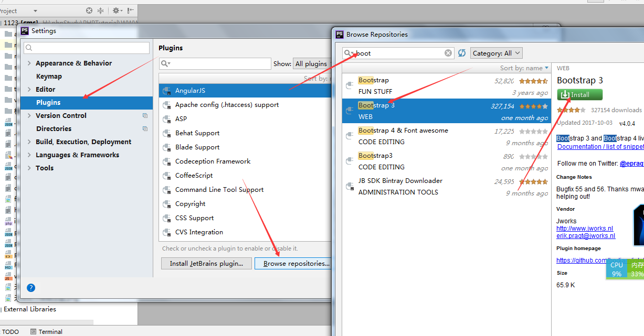Screen dimensions: 644x336
Task: Select the CoffeeScript plugin row
Action: [x=245, y=176]
